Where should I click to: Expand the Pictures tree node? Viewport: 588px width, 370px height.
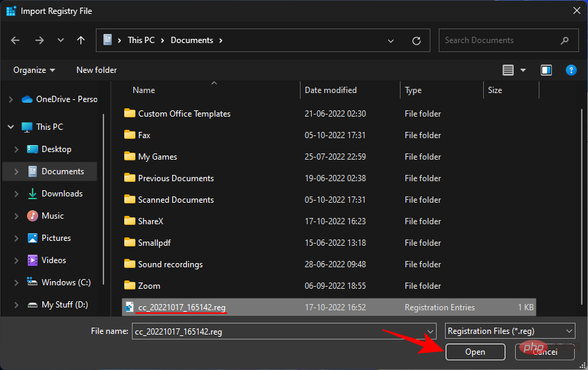16,238
